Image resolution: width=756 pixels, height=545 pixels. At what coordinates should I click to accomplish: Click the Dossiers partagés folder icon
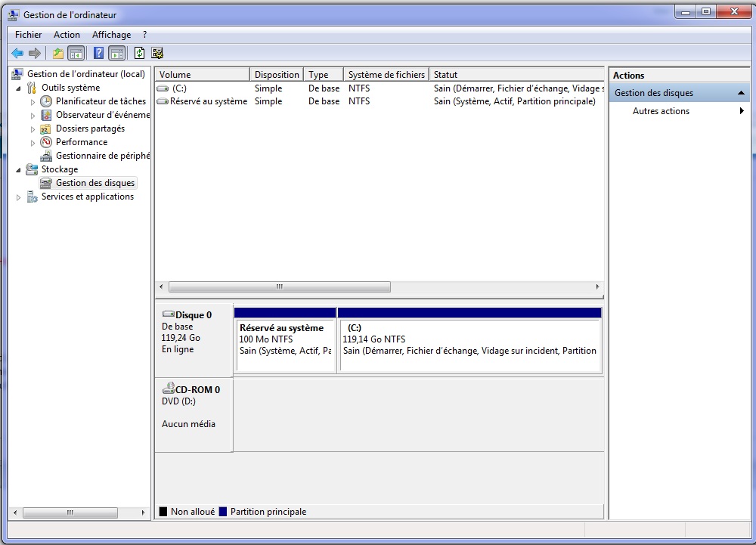46,129
